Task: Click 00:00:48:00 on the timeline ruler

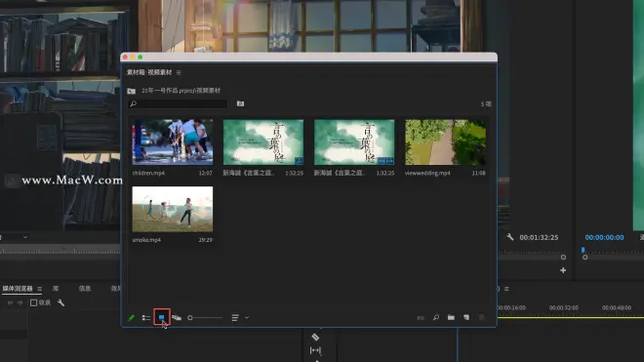Action: 617,307
